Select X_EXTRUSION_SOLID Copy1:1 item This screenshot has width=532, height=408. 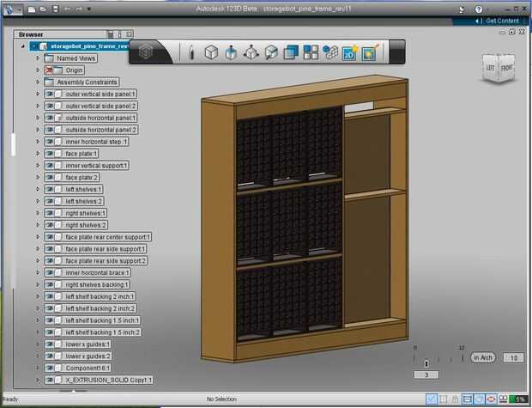click(x=99, y=380)
